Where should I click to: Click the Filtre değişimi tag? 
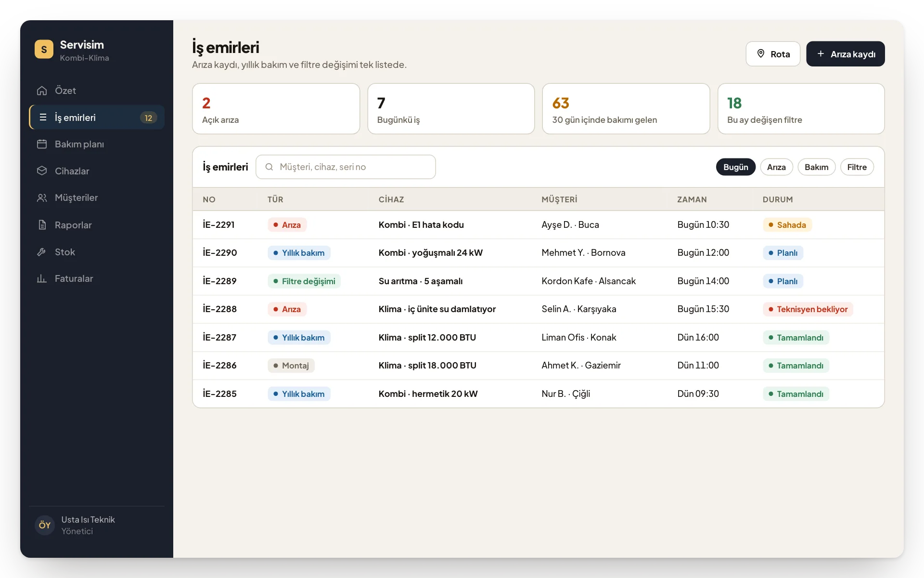tap(304, 281)
